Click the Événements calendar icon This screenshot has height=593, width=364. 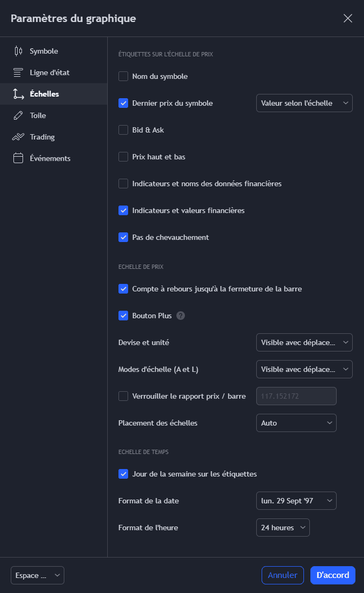point(18,158)
